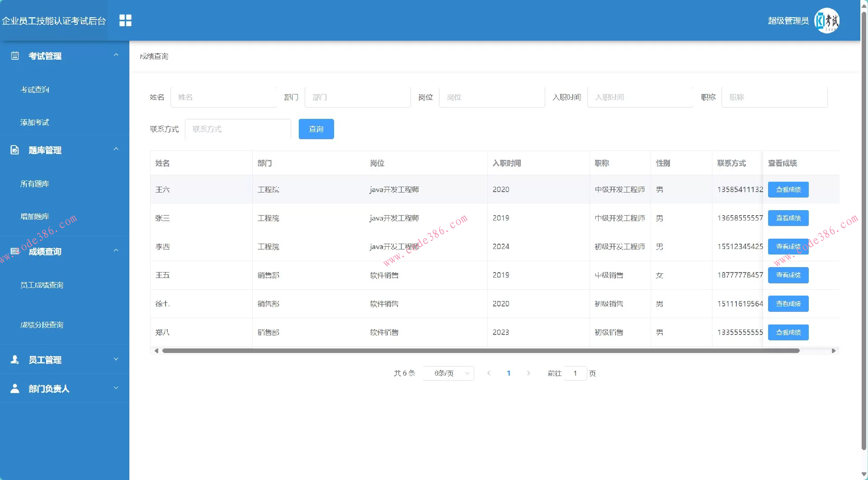
Task: Collapse the 考试管理 menu chevron
Action: pyautogui.click(x=116, y=55)
